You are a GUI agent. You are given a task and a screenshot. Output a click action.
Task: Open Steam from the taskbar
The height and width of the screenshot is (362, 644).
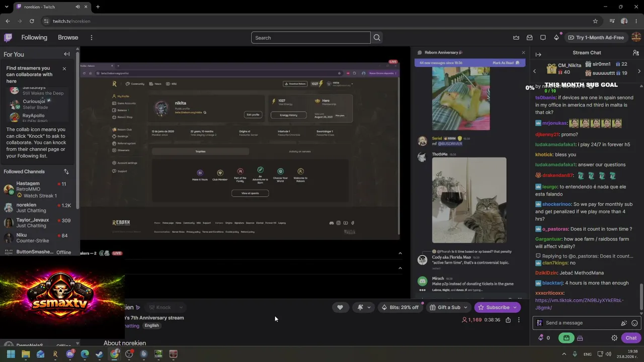tap(99, 354)
